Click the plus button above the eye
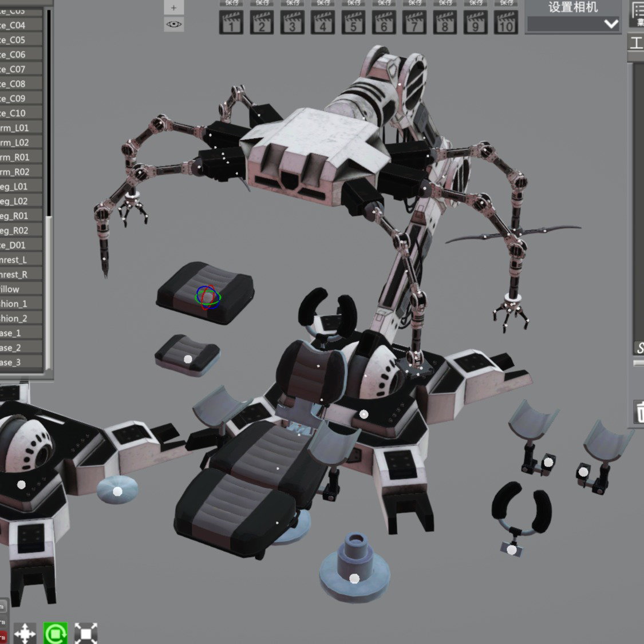 (173, 7)
